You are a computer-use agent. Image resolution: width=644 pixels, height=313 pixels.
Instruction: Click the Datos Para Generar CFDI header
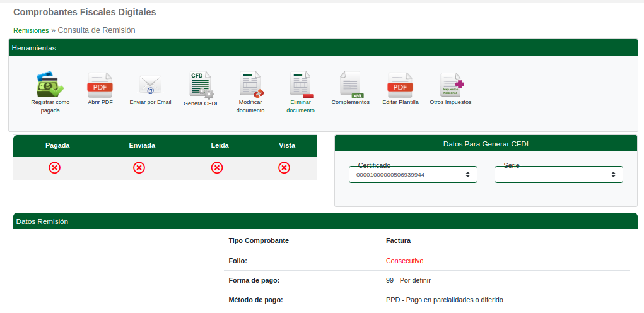tap(486, 144)
